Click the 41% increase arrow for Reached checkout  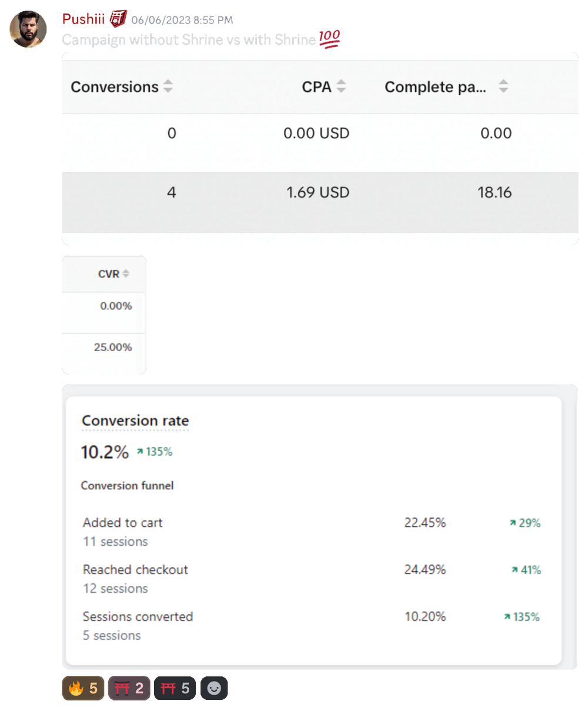tap(514, 570)
